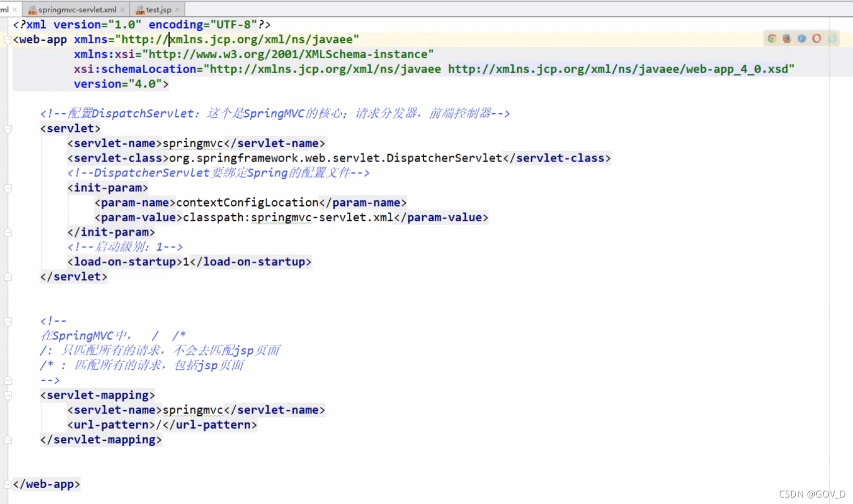Click the opening servlet-mapping tag
This screenshot has width=853, height=504.
tap(97, 395)
